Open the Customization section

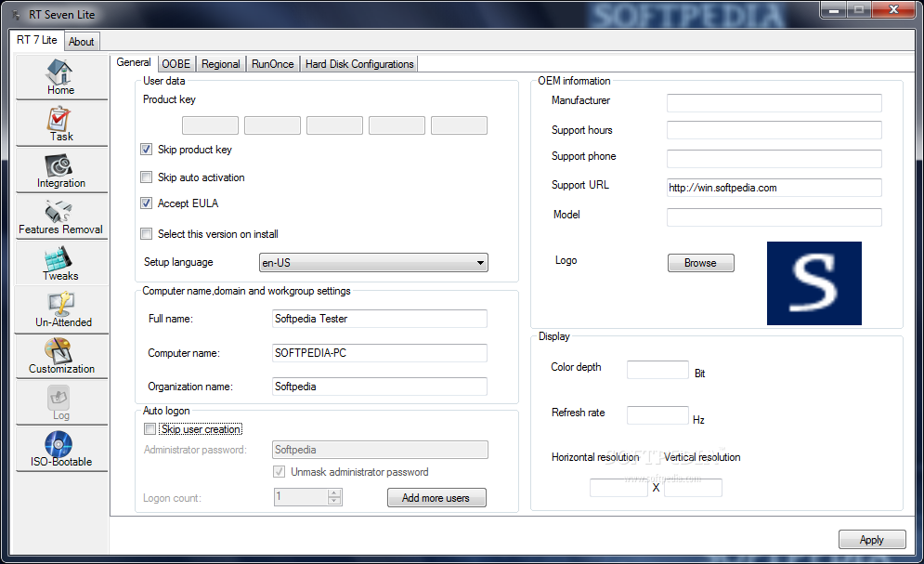coord(61,357)
